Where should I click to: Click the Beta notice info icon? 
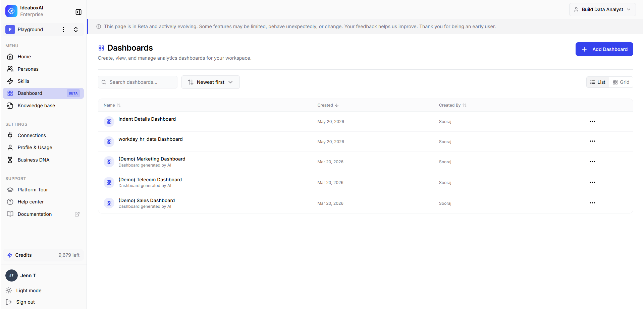pyautogui.click(x=99, y=26)
